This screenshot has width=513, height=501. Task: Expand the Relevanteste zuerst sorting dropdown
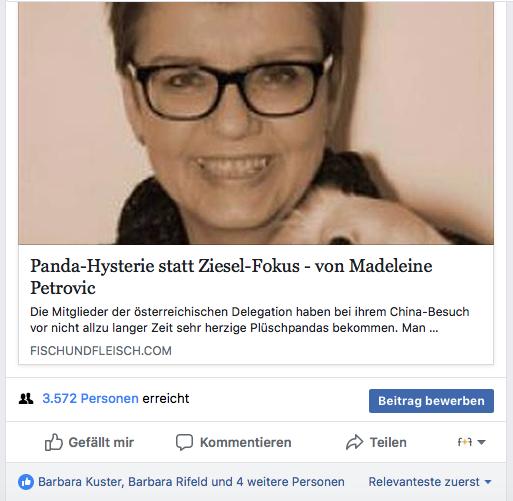click(430, 482)
